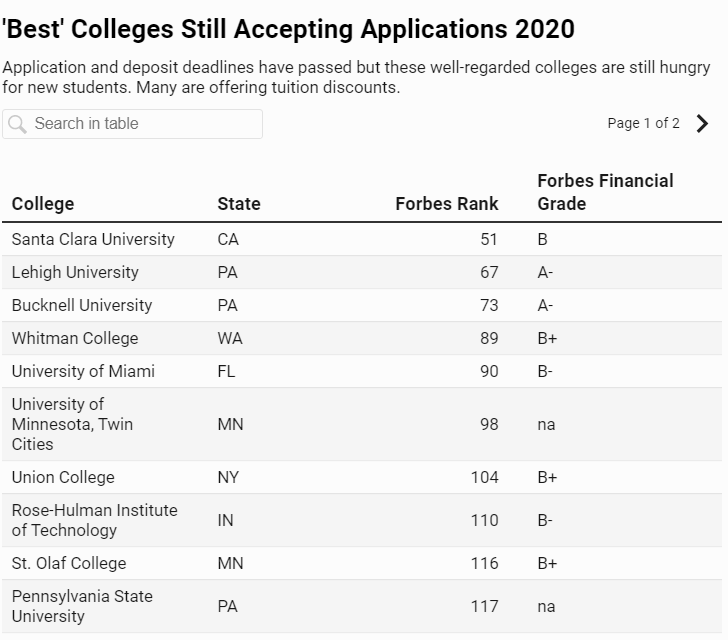The height and width of the screenshot is (640, 728).
Task: Sort by the College column header
Action: [x=43, y=204]
